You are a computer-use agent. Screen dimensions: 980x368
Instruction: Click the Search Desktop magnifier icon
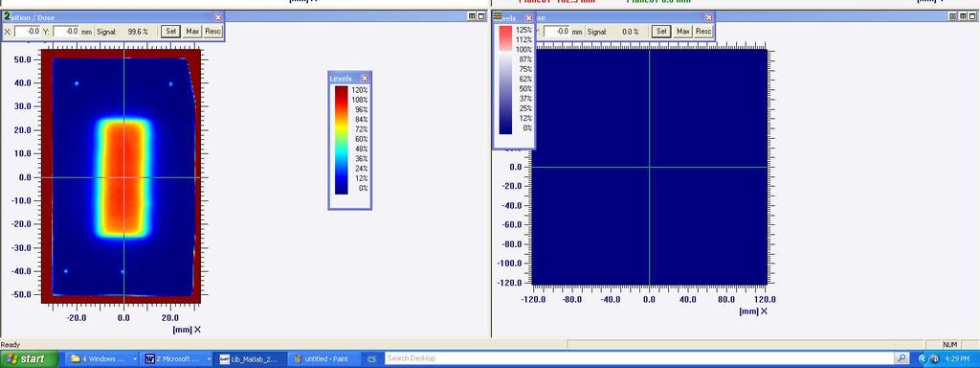[x=902, y=358]
